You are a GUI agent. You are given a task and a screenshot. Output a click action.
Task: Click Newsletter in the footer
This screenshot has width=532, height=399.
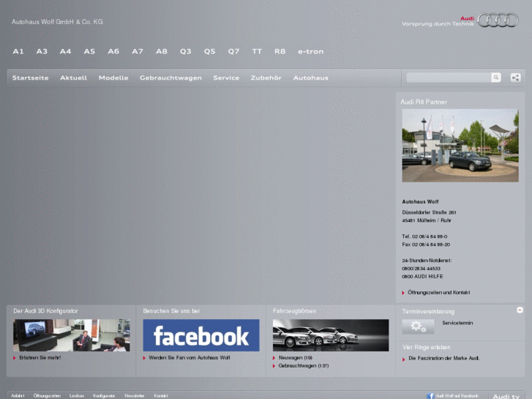point(135,396)
